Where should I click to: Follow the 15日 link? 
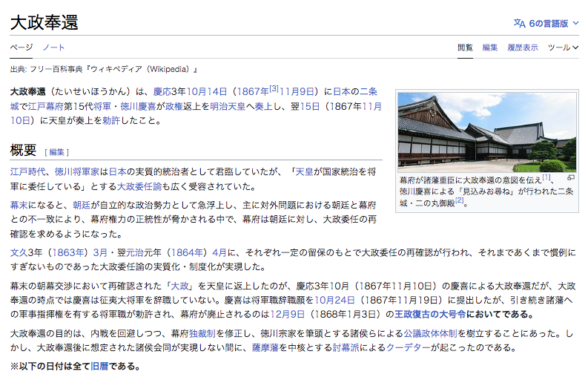tap(310, 107)
